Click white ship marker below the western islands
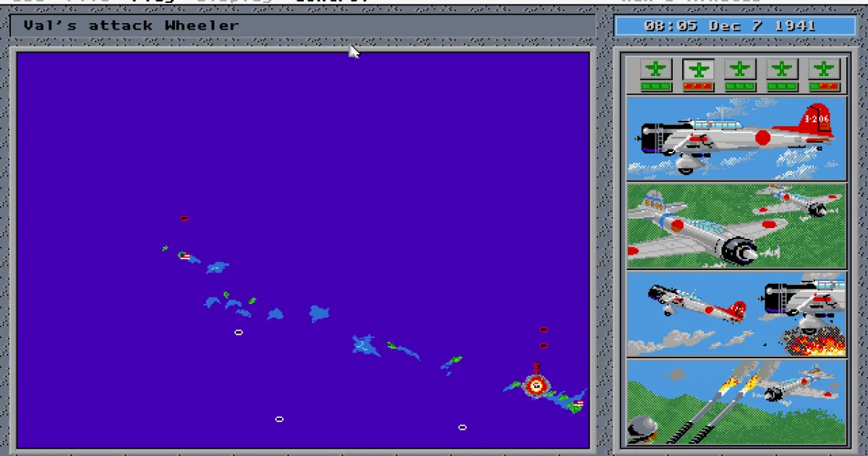The width and height of the screenshot is (868, 456). (x=239, y=332)
